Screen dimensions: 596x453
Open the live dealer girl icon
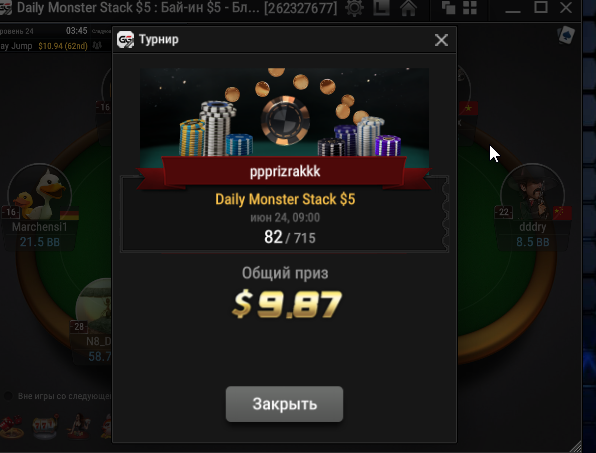[x=78, y=426]
